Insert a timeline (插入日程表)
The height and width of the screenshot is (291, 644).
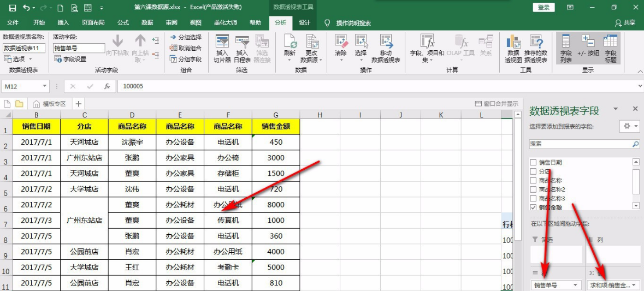[243, 49]
